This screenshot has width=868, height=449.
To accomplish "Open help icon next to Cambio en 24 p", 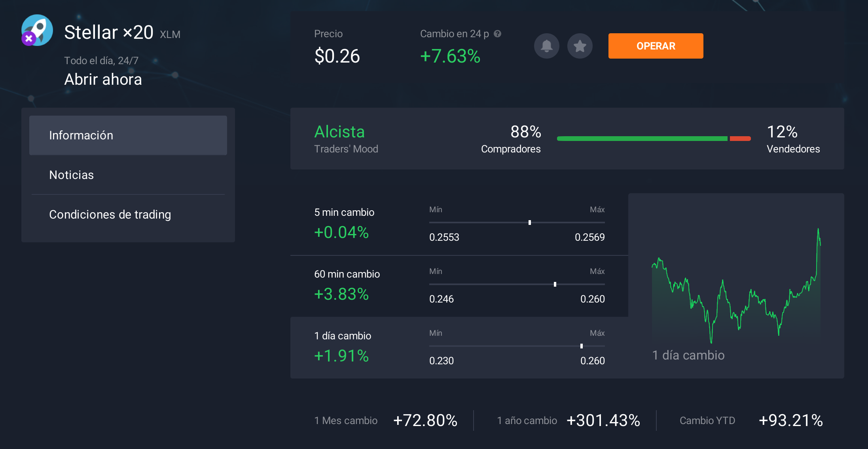I will 497,34.
